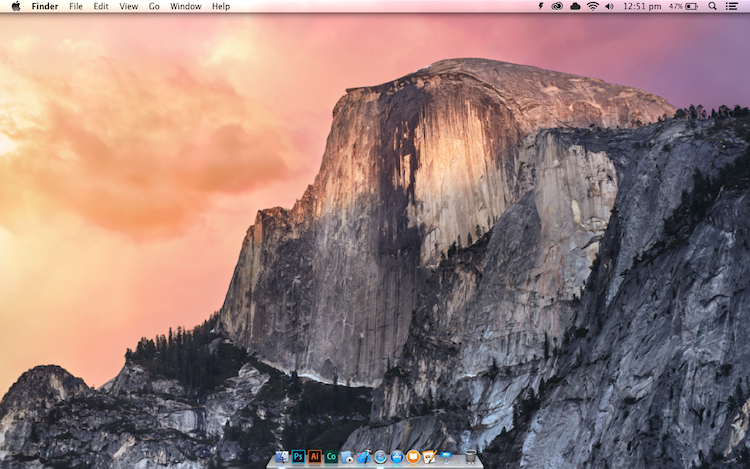Image resolution: width=750 pixels, height=469 pixels.
Task: Launch Xcode from the Dock
Action: point(364,457)
